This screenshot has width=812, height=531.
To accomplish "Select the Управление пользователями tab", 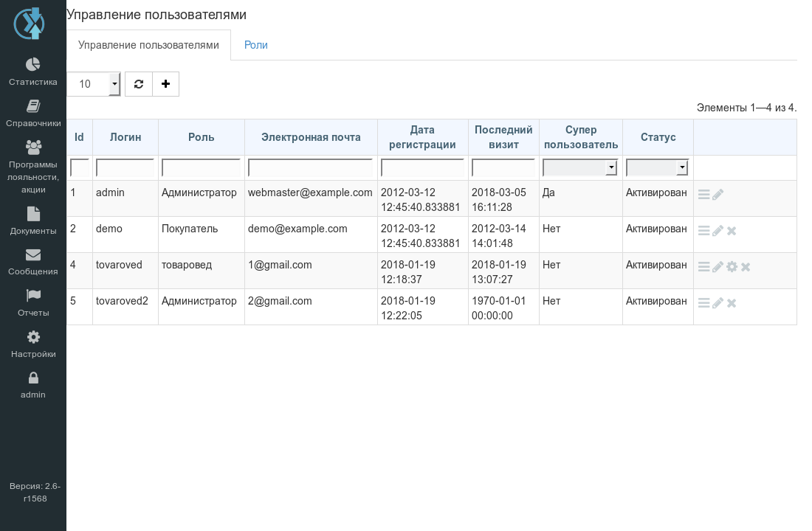I will tap(148, 45).
